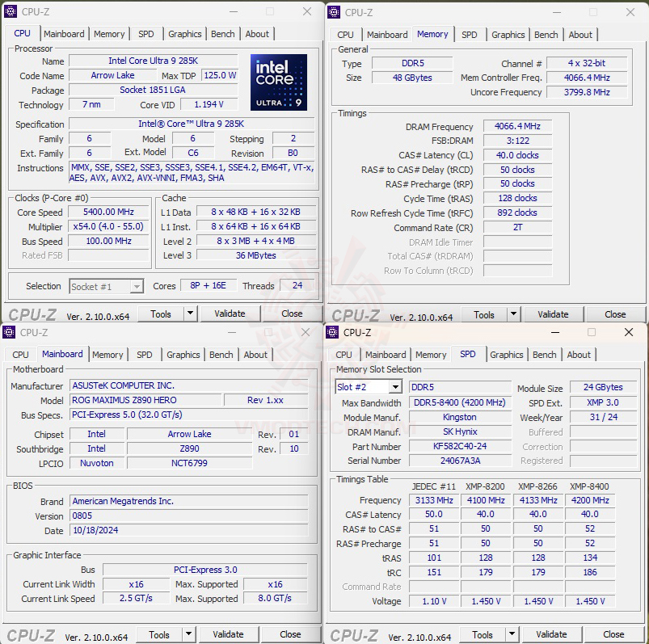This screenshot has width=649, height=644.
Task: Switch to Memory tab in top-left window
Action: click(109, 34)
